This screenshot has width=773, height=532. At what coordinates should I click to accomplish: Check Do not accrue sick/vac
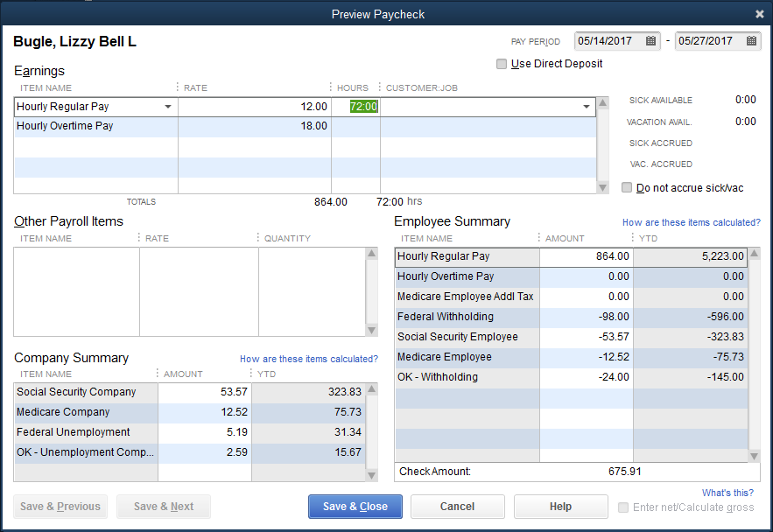pyautogui.click(x=627, y=188)
